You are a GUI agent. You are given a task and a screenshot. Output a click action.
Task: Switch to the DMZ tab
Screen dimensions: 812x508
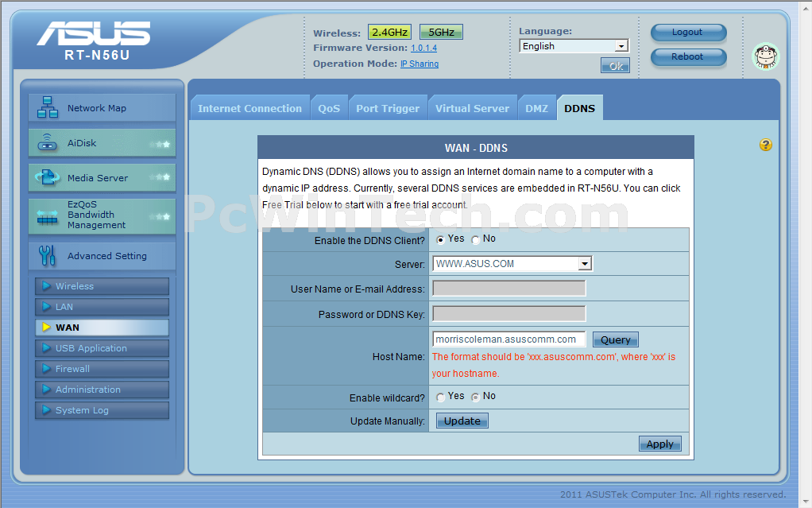536,108
